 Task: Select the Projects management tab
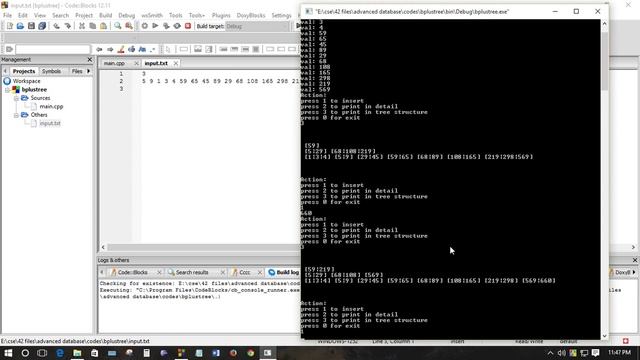point(24,71)
